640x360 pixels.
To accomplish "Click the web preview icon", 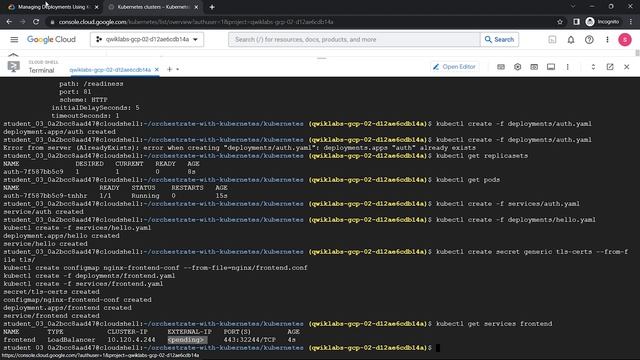I will click(534, 67).
